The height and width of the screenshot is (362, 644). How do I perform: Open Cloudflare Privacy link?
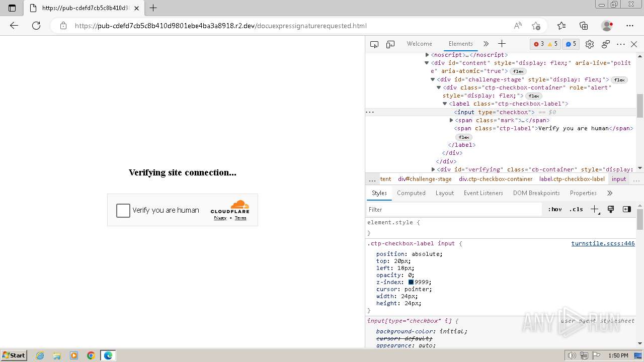click(x=220, y=218)
